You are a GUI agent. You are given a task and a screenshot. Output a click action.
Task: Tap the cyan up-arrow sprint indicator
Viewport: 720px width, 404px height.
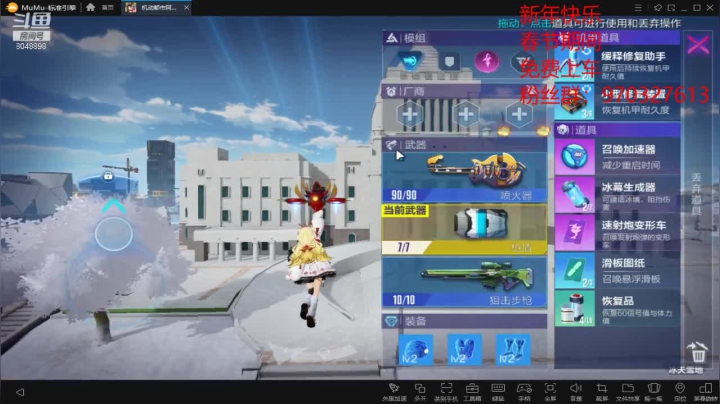pos(114,206)
